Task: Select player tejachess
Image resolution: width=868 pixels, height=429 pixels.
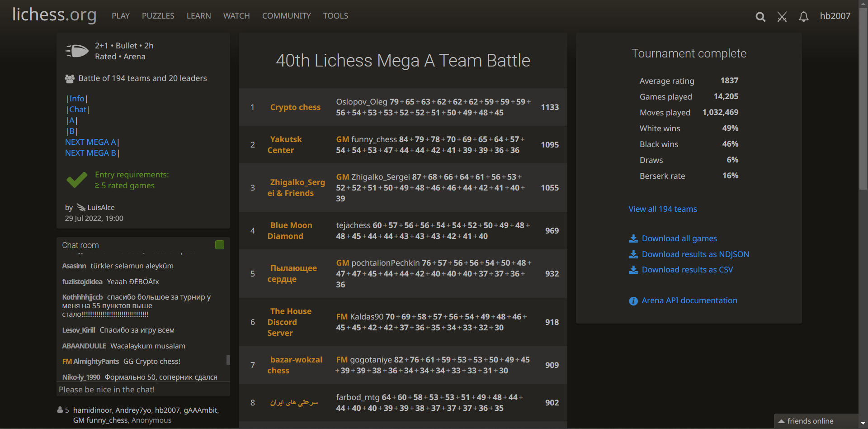Action: [353, 225]
